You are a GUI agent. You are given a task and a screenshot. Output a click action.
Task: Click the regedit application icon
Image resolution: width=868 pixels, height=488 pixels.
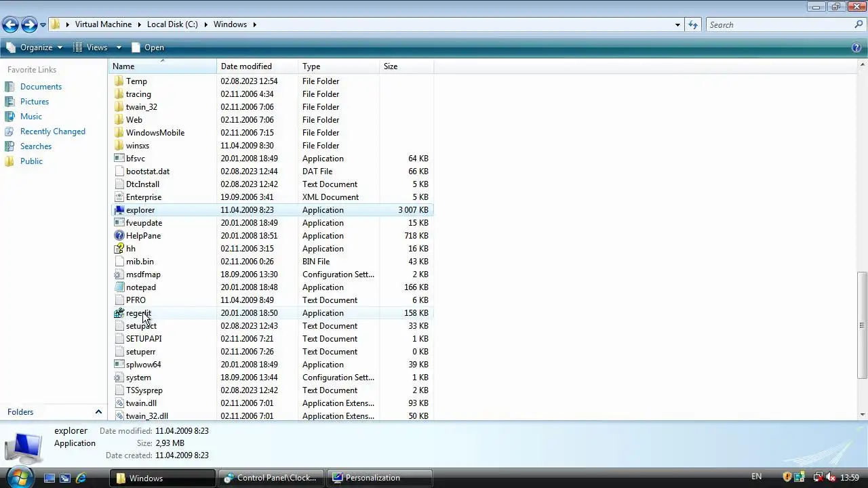point(119,313)
